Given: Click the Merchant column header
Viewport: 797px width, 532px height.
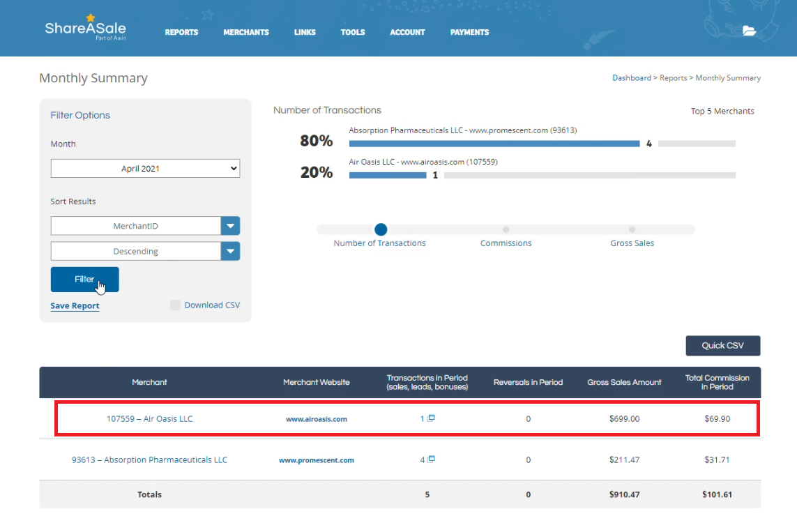Looking at the screenshot, I should [149, 382].
